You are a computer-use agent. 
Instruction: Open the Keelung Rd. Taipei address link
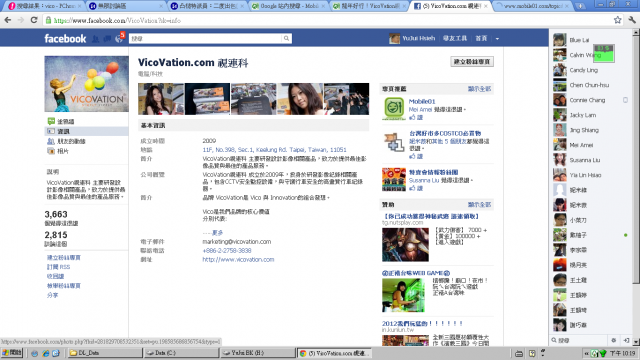[x=274, y=150]
